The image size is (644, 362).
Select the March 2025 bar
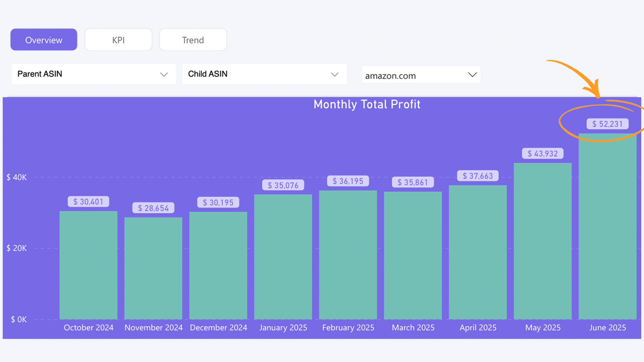(413, 255)
